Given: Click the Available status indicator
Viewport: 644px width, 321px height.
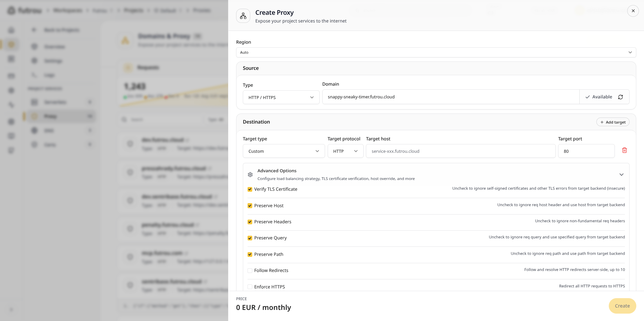Looking at the screenshot, I should coord(599,97).
